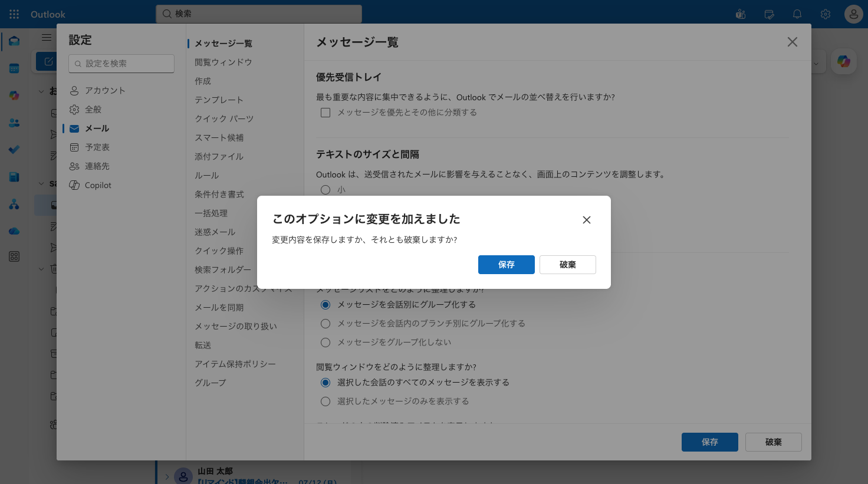This screenshot has width=868, height=484.
Task: Check メッセージを優先とその他に分類する
Action: tap(325, 113)
